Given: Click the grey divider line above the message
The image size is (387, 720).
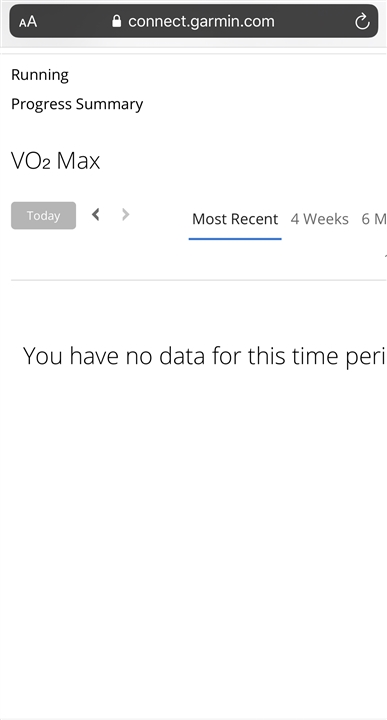Looking at the screenshot, I should pos(199,280).
